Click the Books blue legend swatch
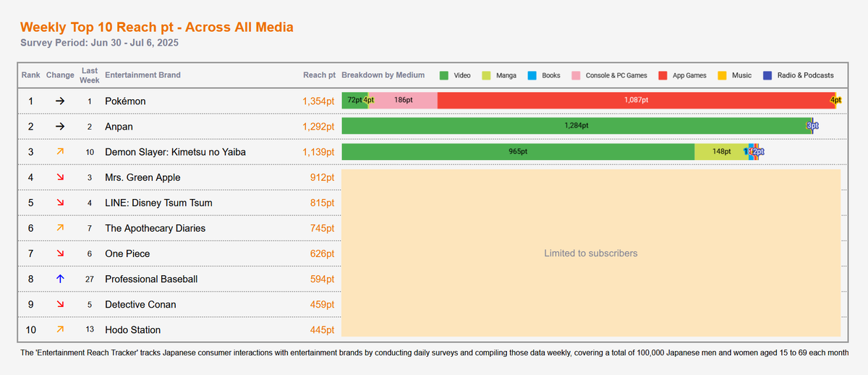868x375 pixels. click(532, 75)
